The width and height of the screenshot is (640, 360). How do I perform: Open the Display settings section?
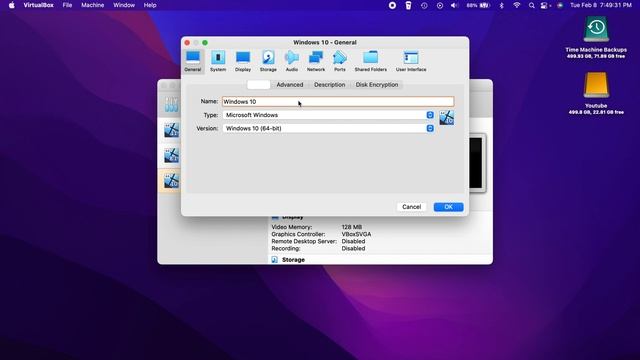(x=243, y=61)
